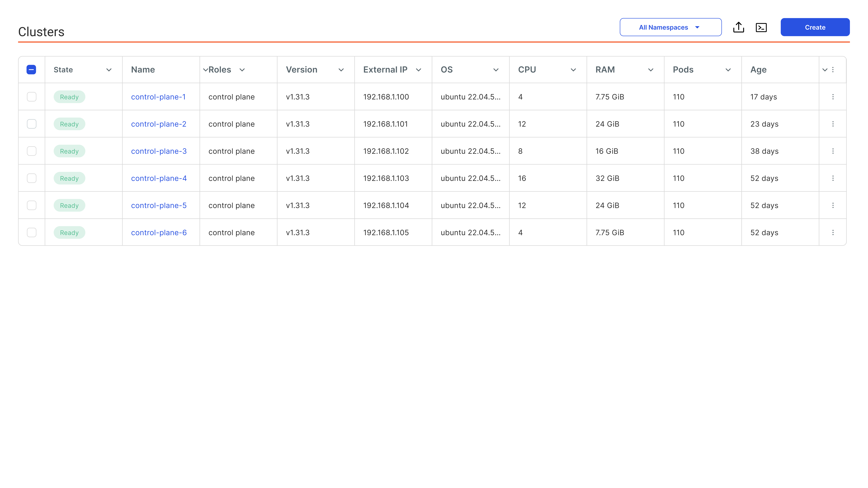The width and height of the screenshot is (868, 488).
Task: Click the Create button
Action: (815, 27)
